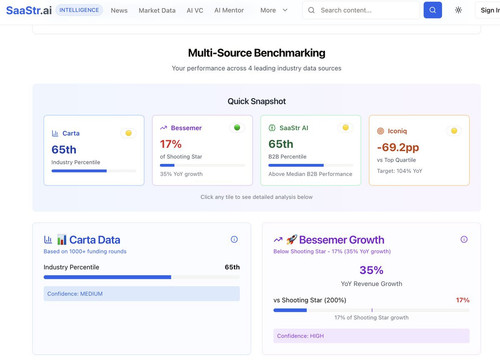Click the Multi-Source Benchmarking heading

(257, 53)
